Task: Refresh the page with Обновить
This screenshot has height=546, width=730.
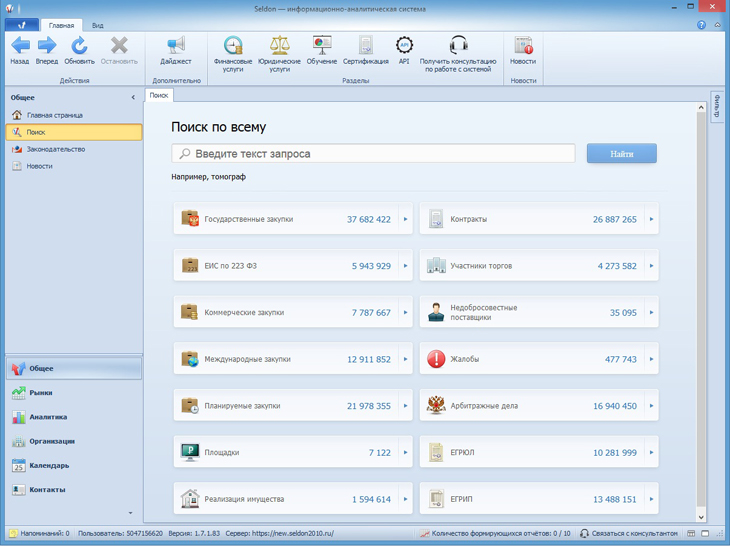Action: tap(79, 50)
